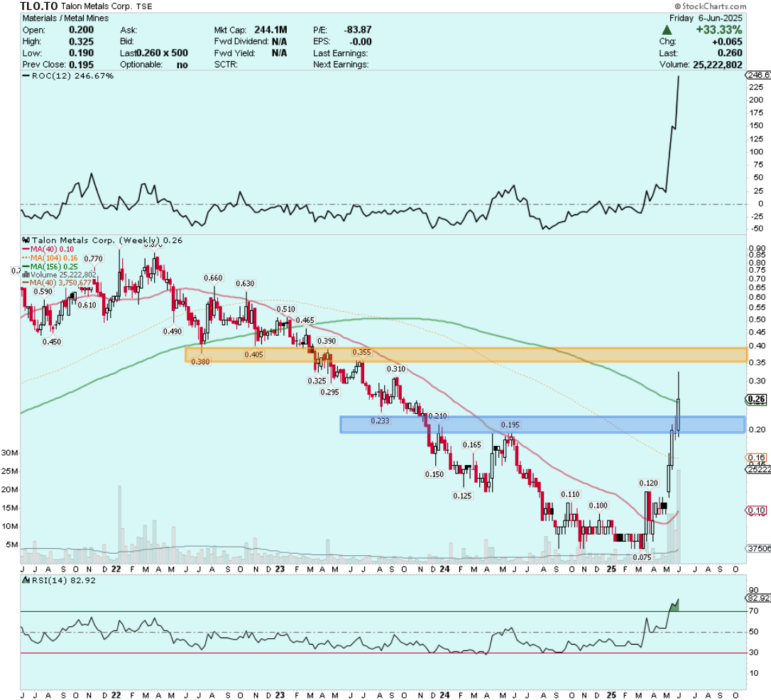Click the 0.630 peak price label
Viewport: 771px width, 700px height.
pos(245,284)
